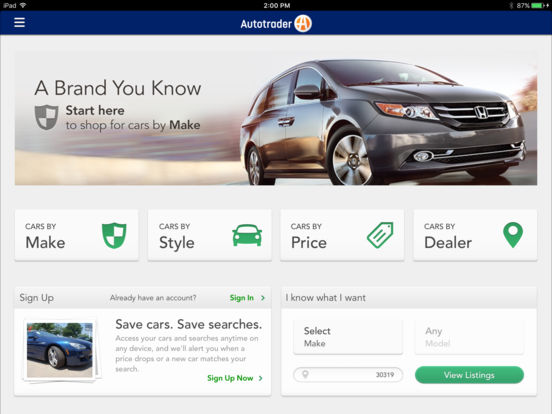Tap the chevron next to Sign In
Image resolution: width=552 pixels, height=414 pixels.
pyautogui.click(x=263, y=298)
